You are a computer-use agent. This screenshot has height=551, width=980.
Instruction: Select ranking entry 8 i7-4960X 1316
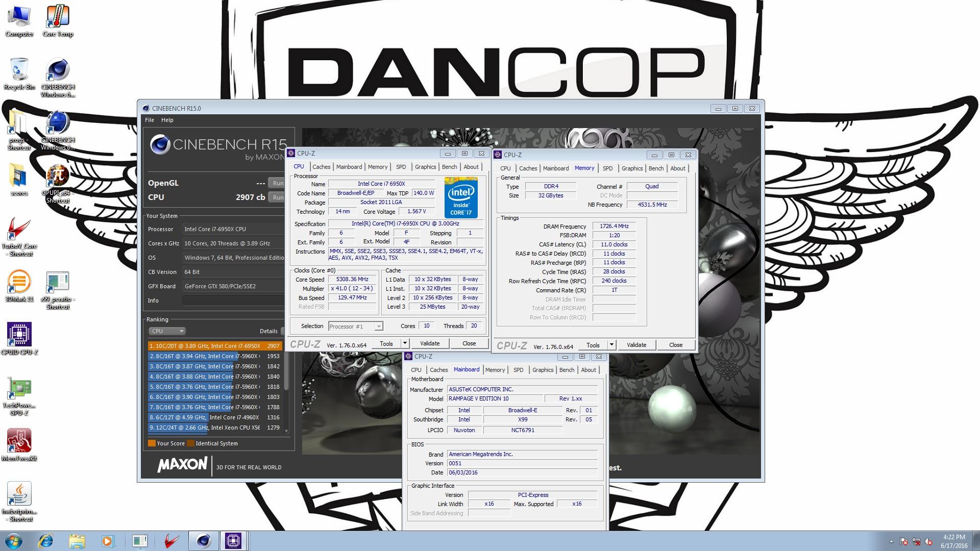tap(215, 417)
